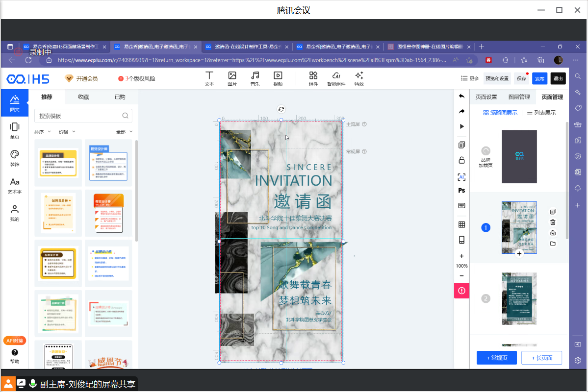588x392 pixels.
Task: Open the 特效 effects tool
Action: (359, 78)
